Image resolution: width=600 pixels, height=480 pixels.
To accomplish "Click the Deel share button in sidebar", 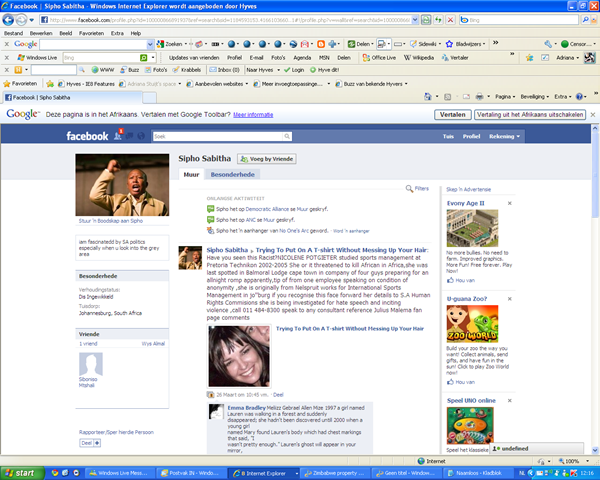I will (90, 443).
